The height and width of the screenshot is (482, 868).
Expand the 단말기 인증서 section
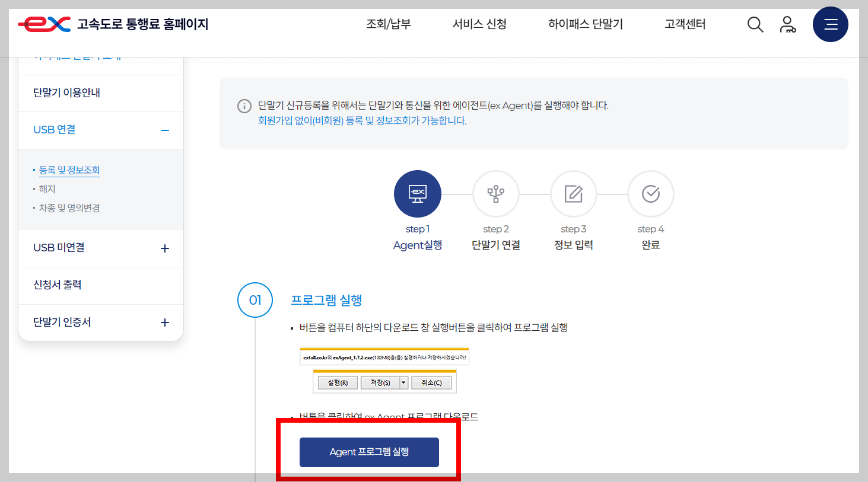164,323
